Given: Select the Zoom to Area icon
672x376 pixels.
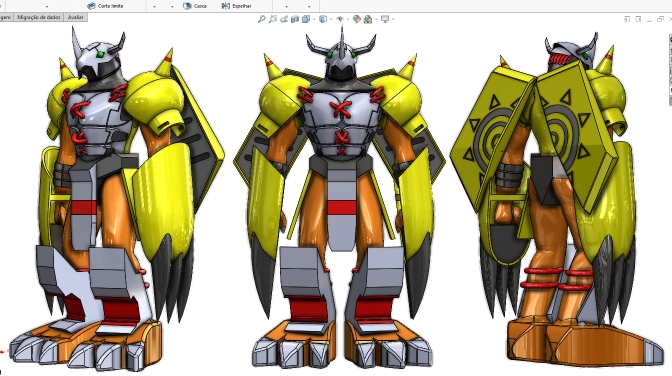Looking at the screenshot, I should click(x=273, y=19).
